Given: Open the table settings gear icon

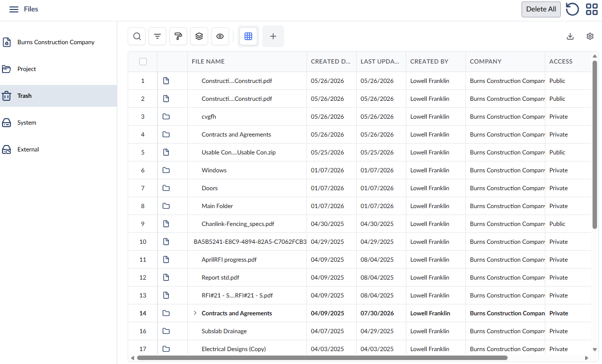Looking at the screenshot, I should 590,36.
